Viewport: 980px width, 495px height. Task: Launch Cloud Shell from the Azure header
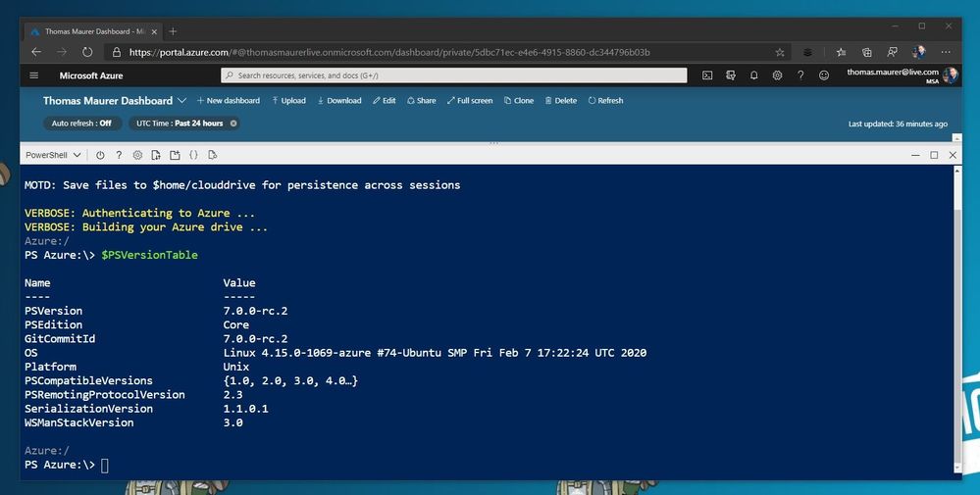(707, 75)
